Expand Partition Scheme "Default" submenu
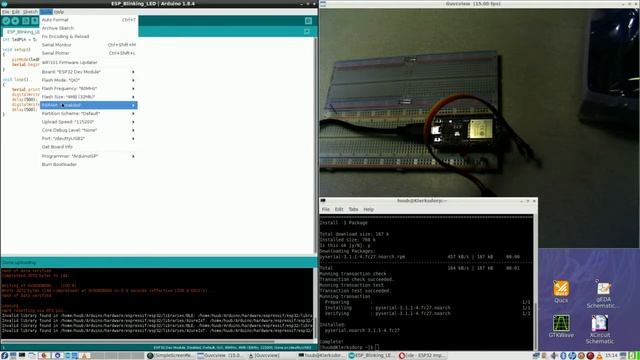The height and width of the screenshot is (360, 640). click(89, 113)
